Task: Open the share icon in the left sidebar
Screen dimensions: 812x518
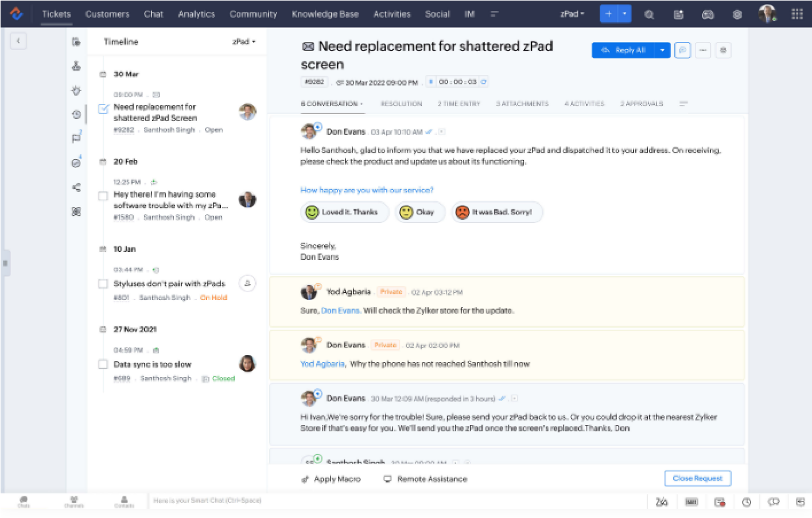Action: tap(76, 186)
